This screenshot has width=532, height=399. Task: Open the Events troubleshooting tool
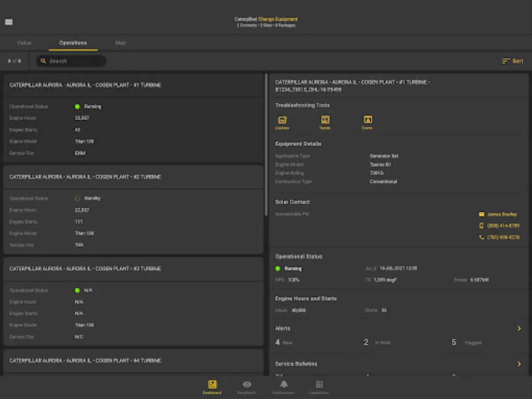tap(368, 121)
